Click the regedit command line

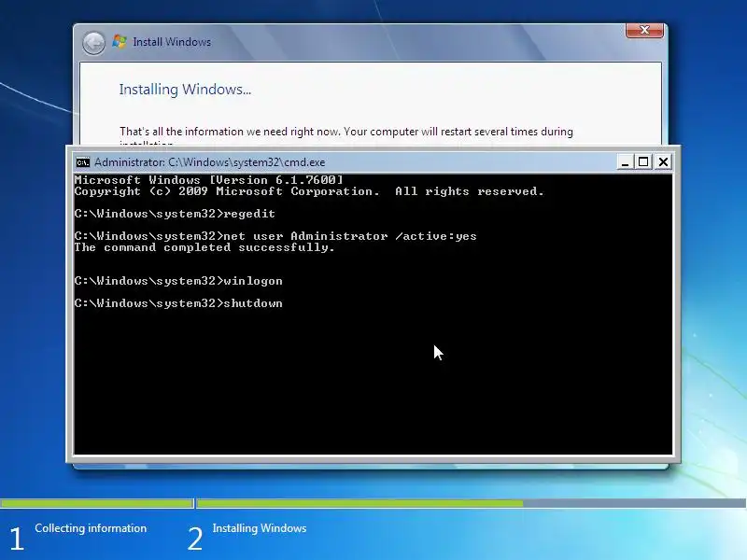tap(175, 214)
